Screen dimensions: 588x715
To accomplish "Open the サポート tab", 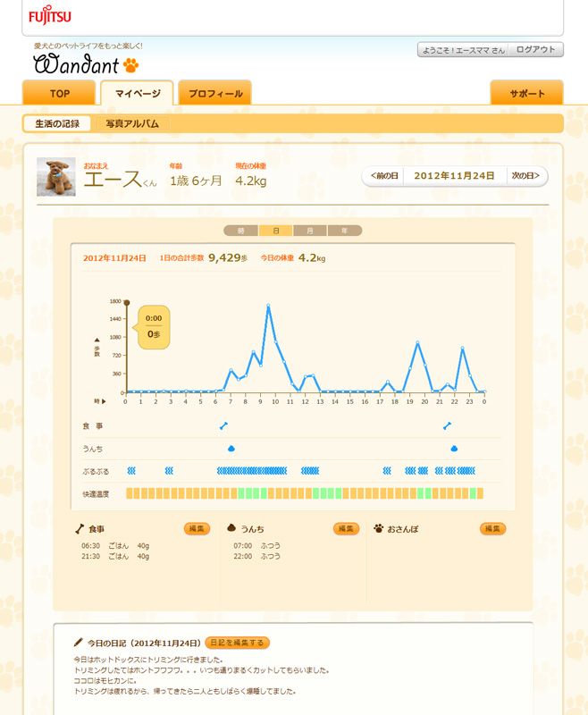I will (526, 93).
